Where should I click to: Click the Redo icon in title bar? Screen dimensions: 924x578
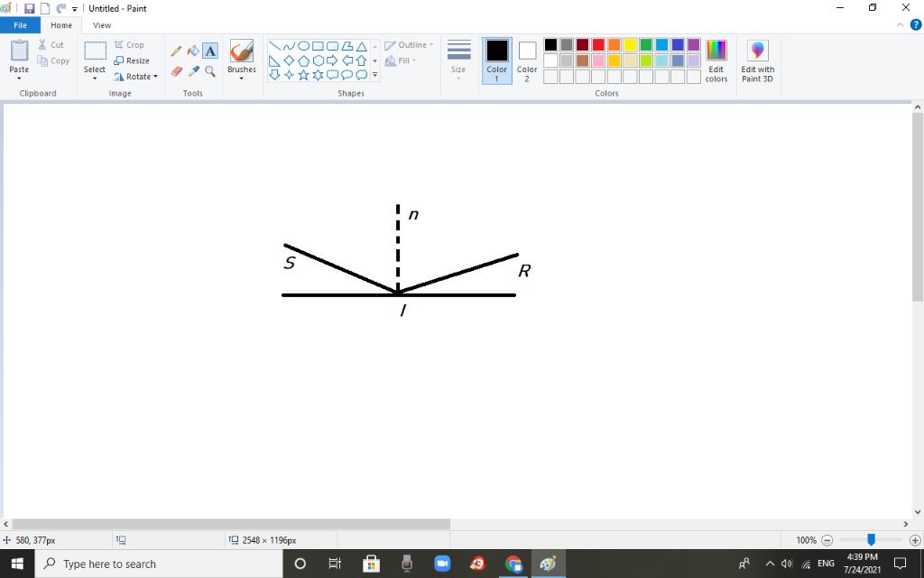(x=60, y=9)
